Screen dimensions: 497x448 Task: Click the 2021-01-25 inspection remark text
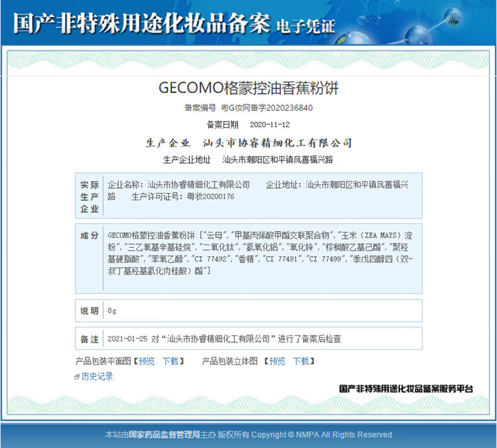[x=224, y=339]
